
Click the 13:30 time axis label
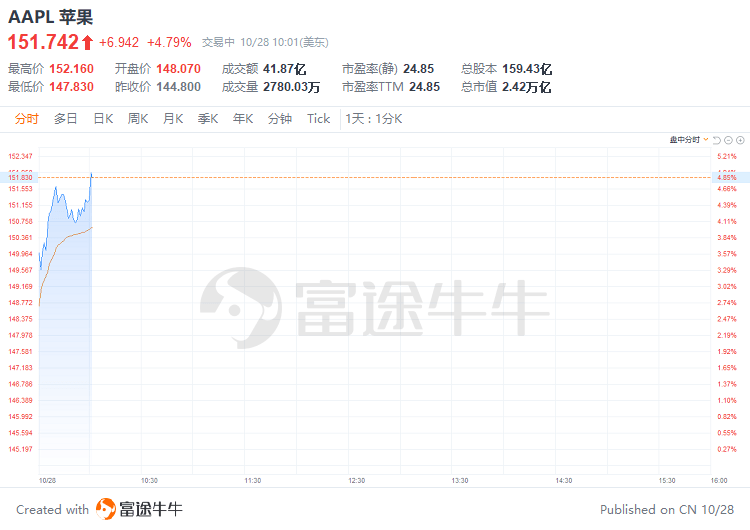coord(460,480)
